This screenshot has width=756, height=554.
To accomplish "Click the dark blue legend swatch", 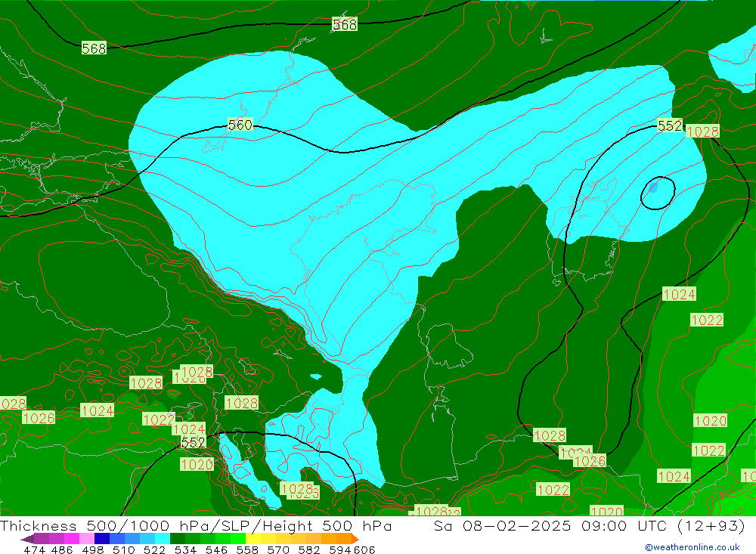I will pyautogui.click(x=102, y=539).
